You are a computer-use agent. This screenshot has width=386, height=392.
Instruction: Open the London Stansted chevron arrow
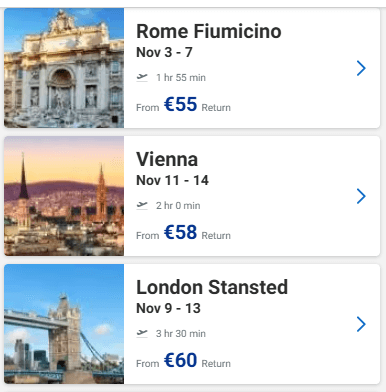point(361,324)
